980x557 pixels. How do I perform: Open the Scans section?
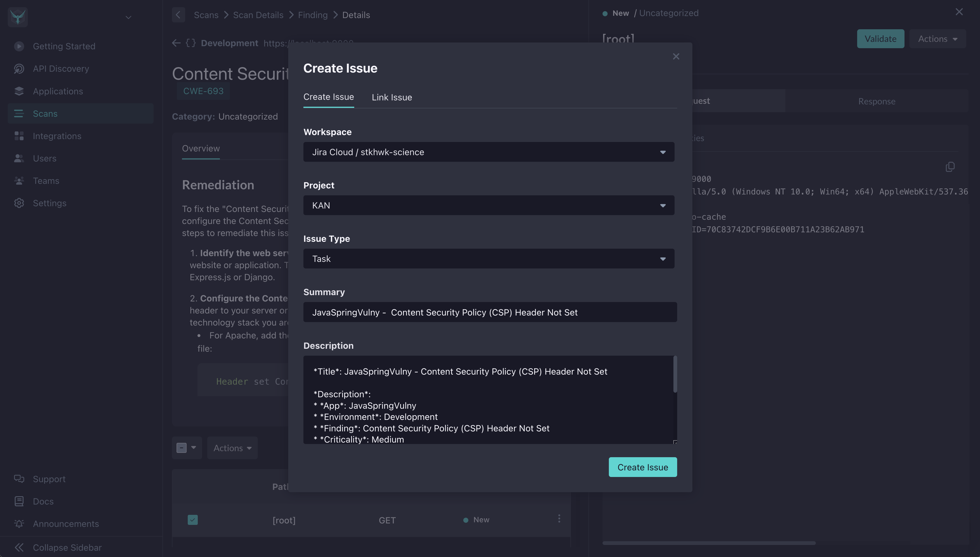click(x=45, y=113)
